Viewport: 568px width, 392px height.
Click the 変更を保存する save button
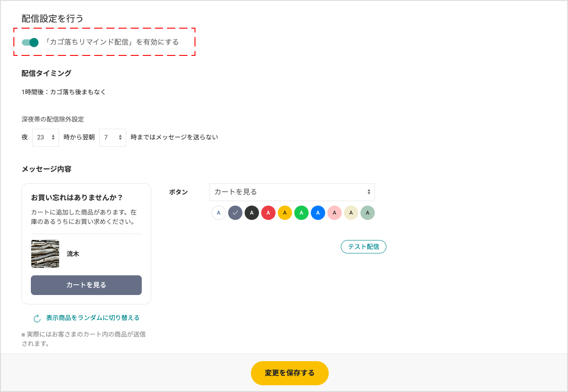tap(290, 373)
